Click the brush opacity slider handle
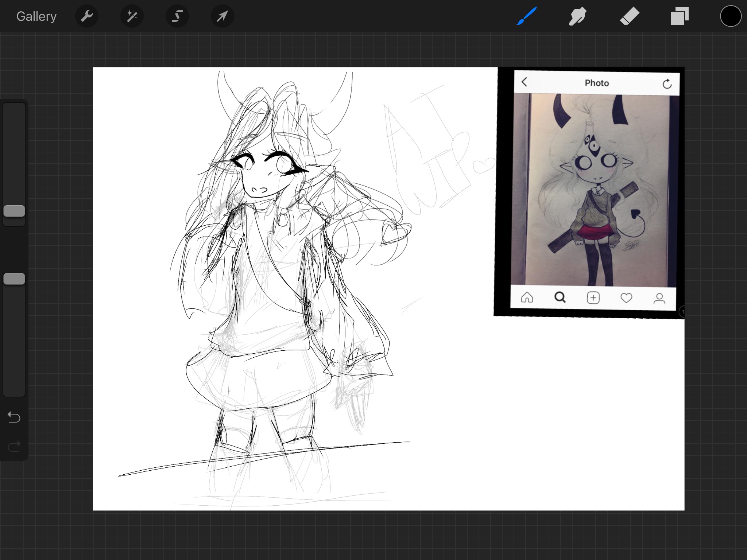This screenshot has height=560, width=747. 14,279
